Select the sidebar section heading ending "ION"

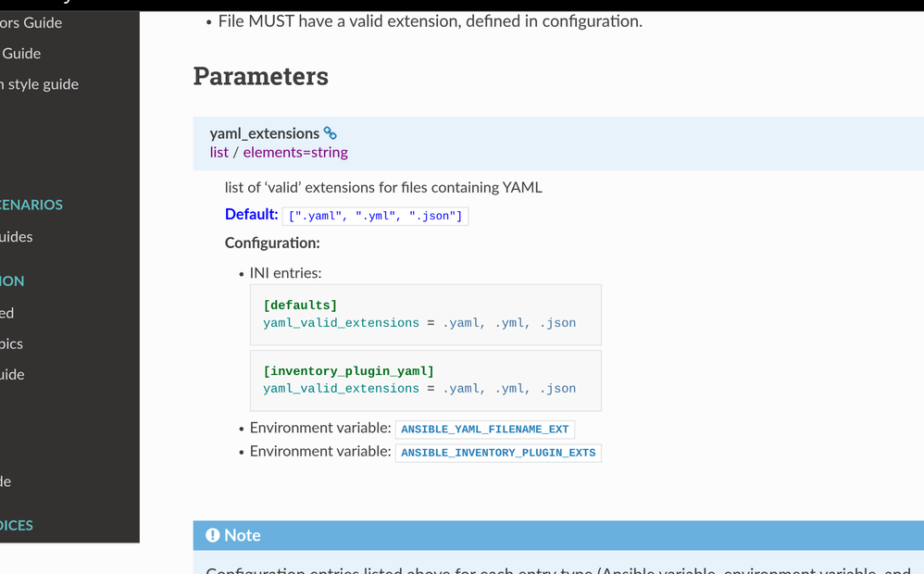coord(13,281)
